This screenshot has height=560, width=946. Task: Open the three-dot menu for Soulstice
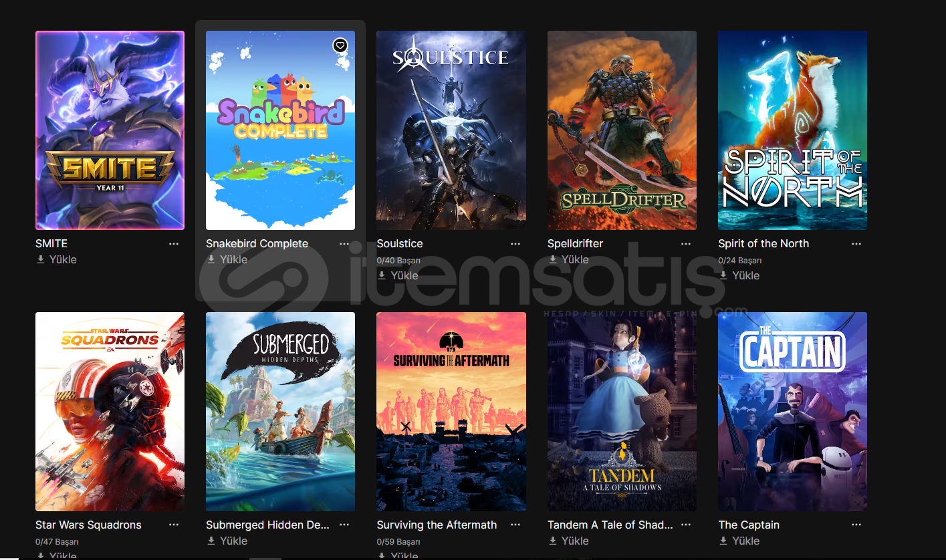(515, 244)
